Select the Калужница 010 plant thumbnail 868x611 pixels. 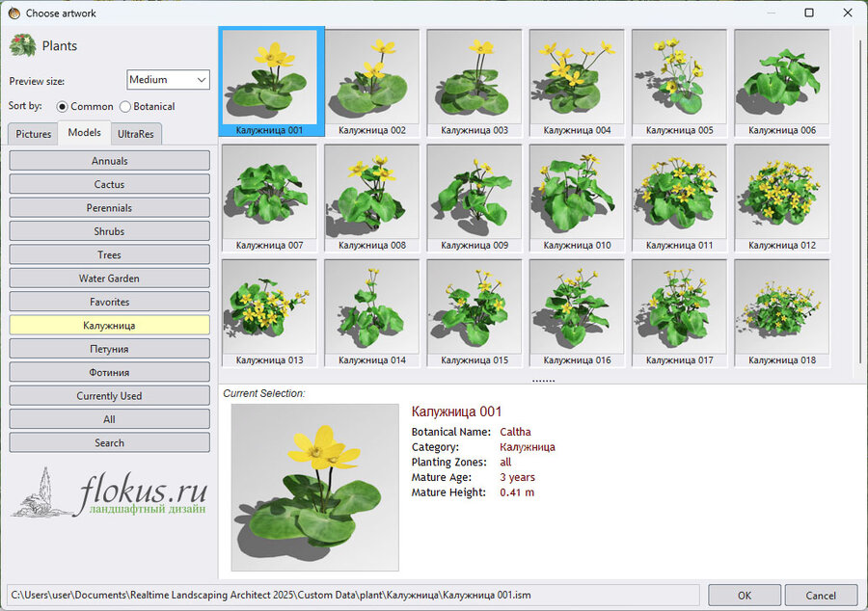[577, 198]
